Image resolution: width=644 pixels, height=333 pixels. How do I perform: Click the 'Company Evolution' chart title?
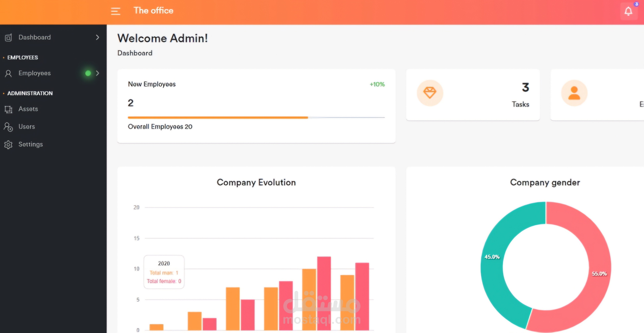[256, 183]
